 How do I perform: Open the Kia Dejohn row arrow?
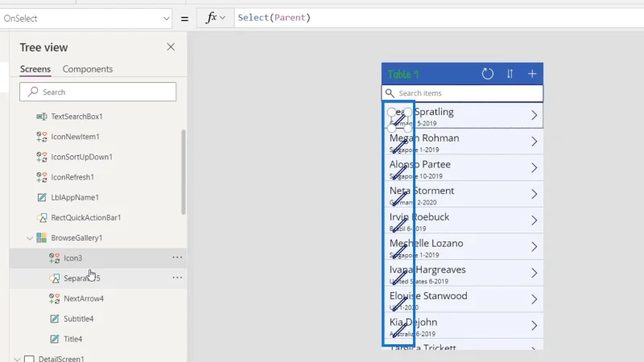point(534,326)
